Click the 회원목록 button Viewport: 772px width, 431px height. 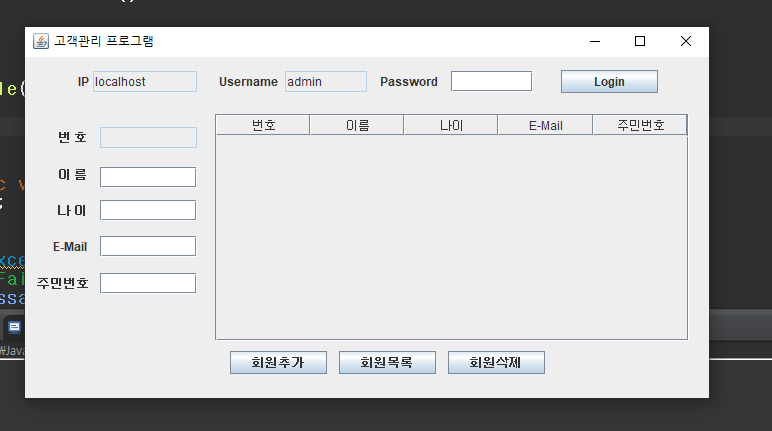(387, 363)
